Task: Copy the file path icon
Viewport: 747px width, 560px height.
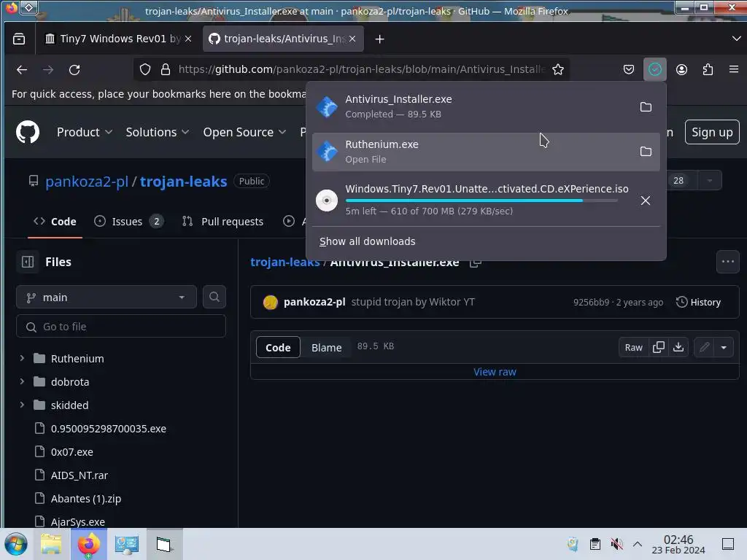Action: coord(475,262)
